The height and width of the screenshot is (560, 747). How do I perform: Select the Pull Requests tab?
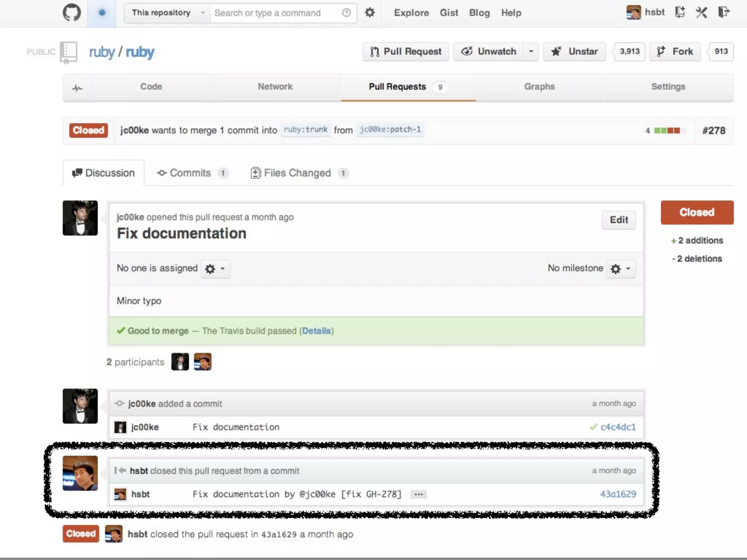click(x=408, y=87)
